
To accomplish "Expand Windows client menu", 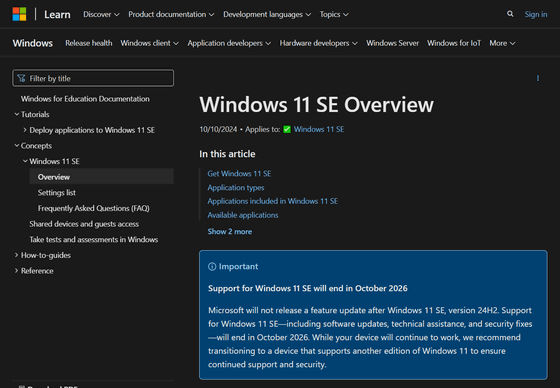I will tap(149, 43).
